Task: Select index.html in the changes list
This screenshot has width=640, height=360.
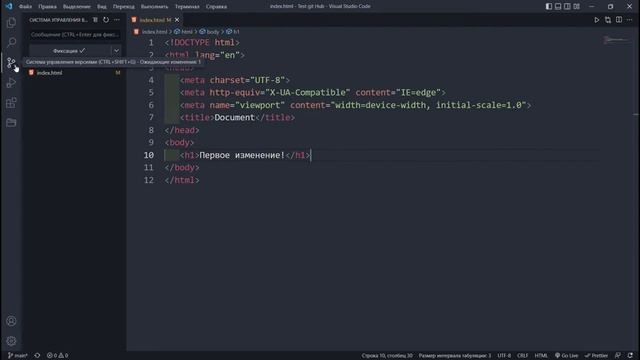Action: 73,73
